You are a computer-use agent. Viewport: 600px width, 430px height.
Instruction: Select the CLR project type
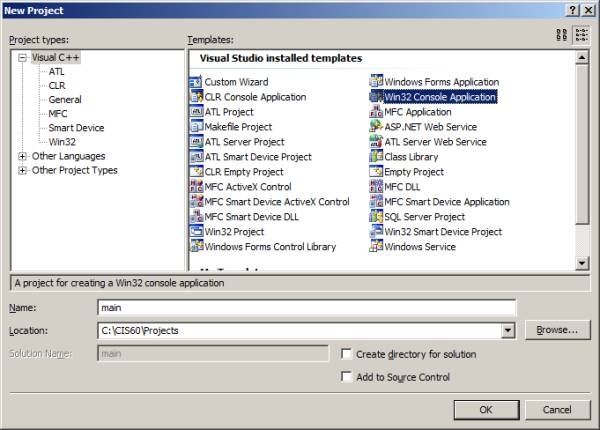coord(57,86)
